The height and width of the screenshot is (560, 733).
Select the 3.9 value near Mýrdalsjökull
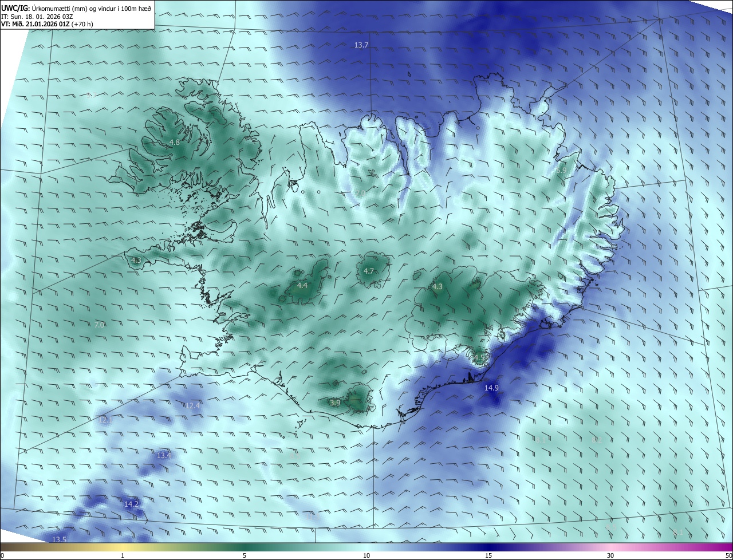(x=335, y=403)
